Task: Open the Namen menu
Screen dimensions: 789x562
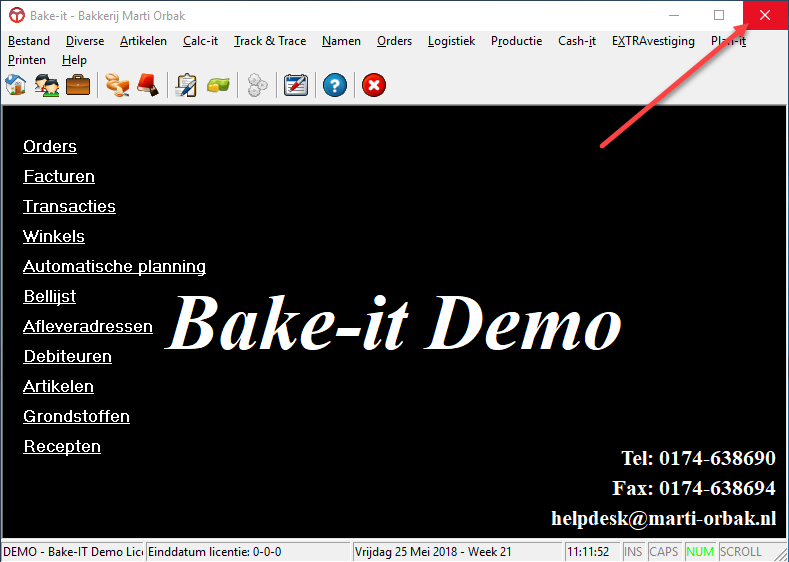Action: pyautogui.click(x=341, y=41)
